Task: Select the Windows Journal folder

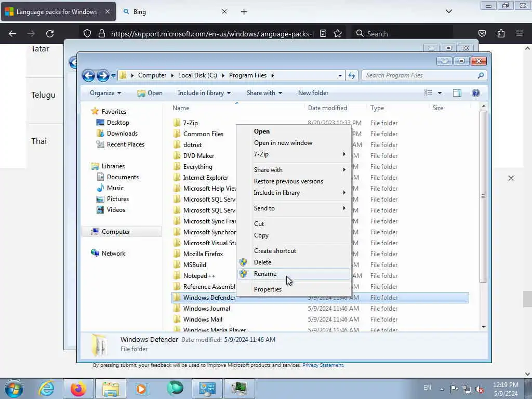Action: click(x=207, y=309)
